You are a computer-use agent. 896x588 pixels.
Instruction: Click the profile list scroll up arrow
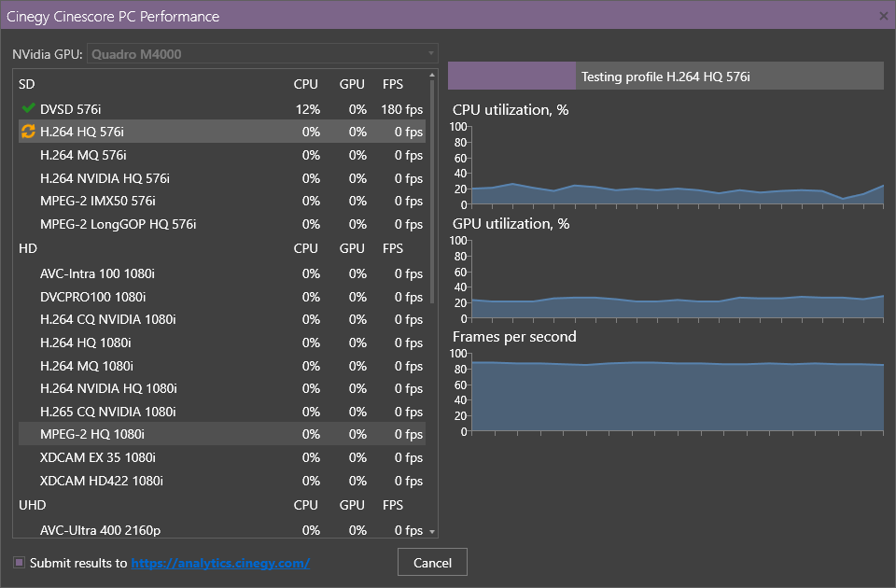coord(432,75)
